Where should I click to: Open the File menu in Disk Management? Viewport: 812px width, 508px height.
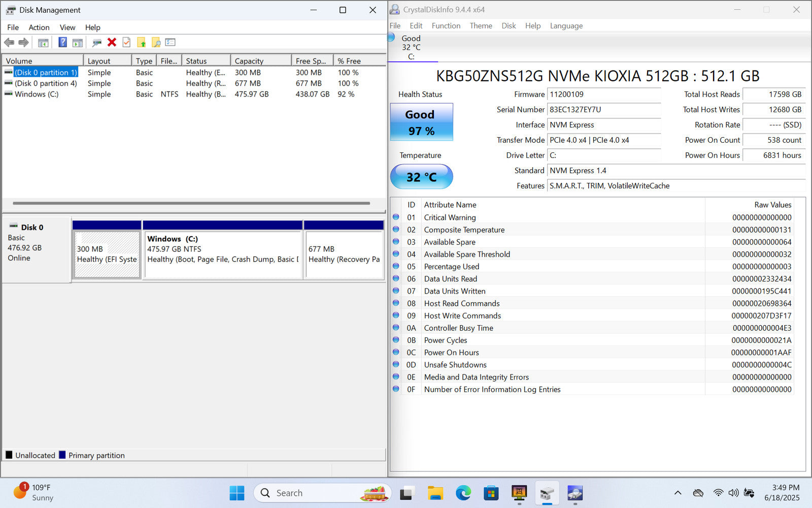point(13,27)
